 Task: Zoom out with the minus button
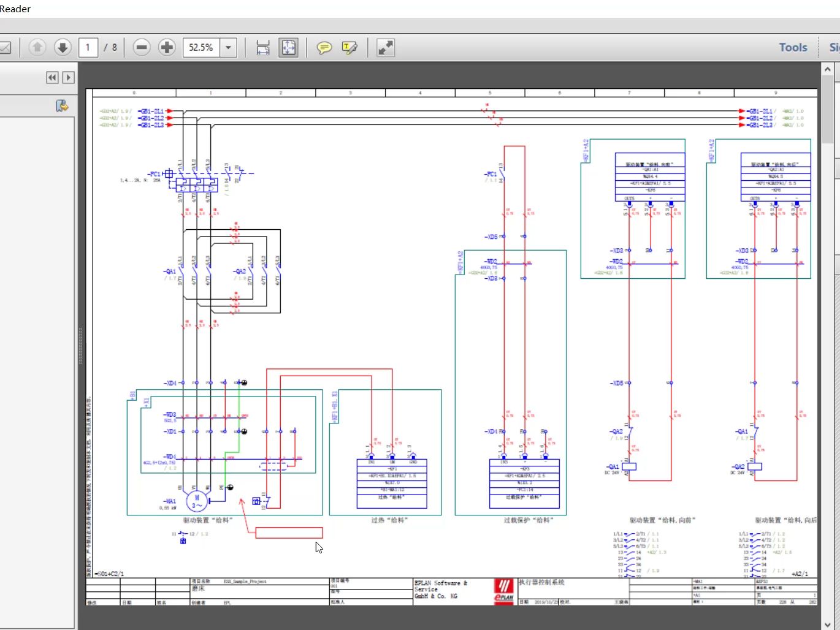coord(142,47)
